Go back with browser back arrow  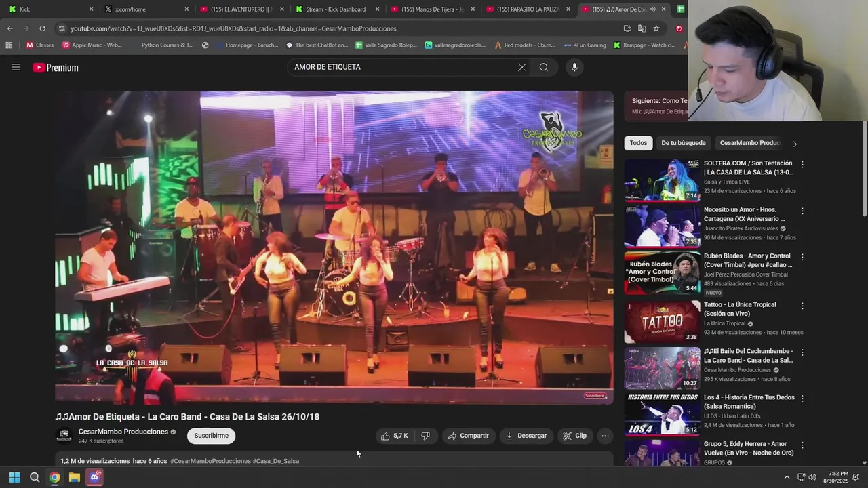click(9, 28)
